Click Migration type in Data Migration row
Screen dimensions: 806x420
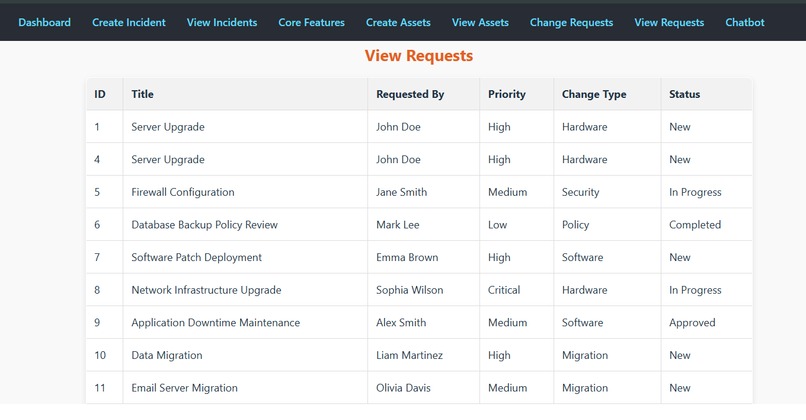(585, 355)
